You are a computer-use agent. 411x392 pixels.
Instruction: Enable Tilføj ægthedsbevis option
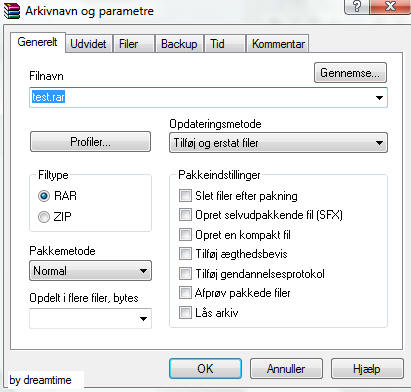click(x=185, y=254)
